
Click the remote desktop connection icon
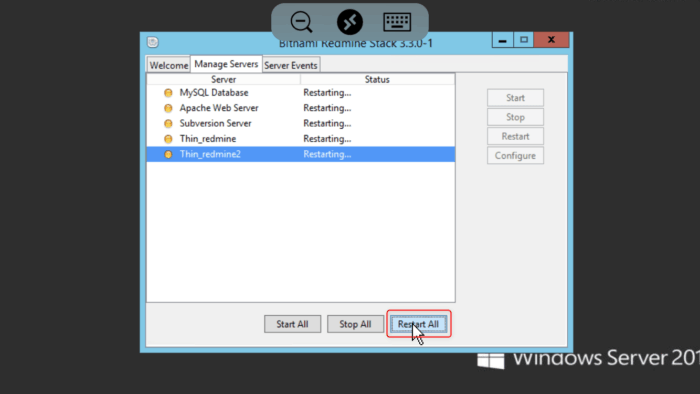pos(350,22)
